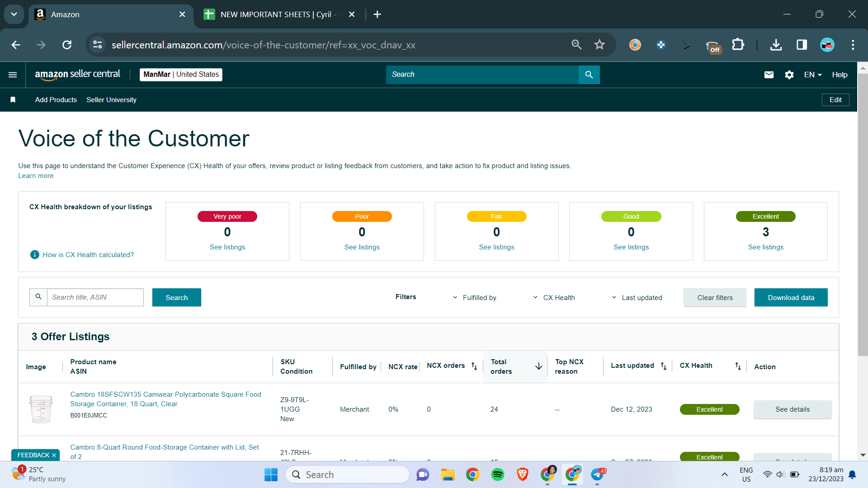The height and width of the screenshot is (488, 868).
Task: Open the ManMar United States account switcher
Action: tap(181, 75)
